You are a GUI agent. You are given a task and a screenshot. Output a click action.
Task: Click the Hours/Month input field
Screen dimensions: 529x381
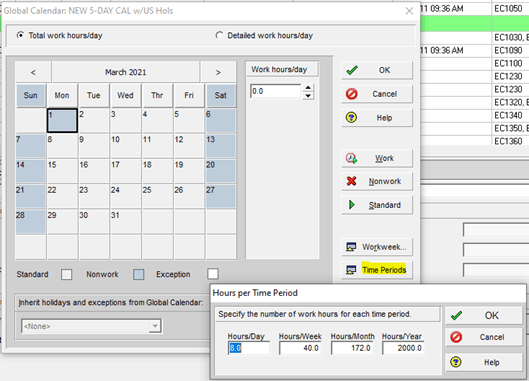[352, 348]
